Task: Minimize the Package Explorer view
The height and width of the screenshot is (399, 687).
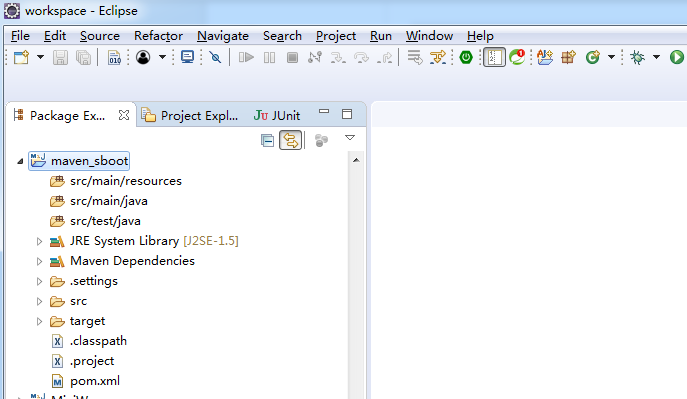Action: tap(324, 112)
